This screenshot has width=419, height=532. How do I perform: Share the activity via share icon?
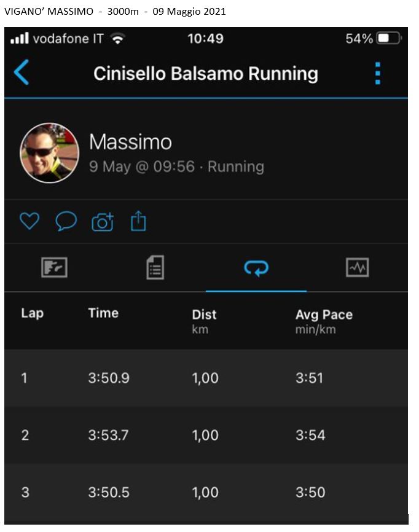click(x=138, y=221)
